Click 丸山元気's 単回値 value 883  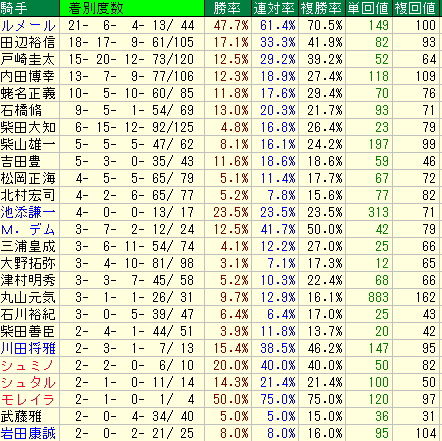tap(379, 298)
